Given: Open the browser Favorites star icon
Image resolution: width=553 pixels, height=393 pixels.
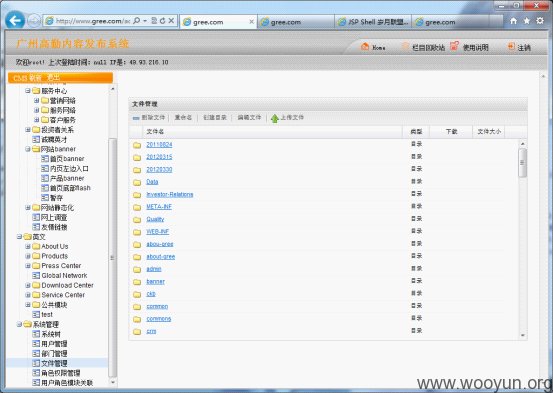Looking at the screenshot, I should [x=527, y=21].
